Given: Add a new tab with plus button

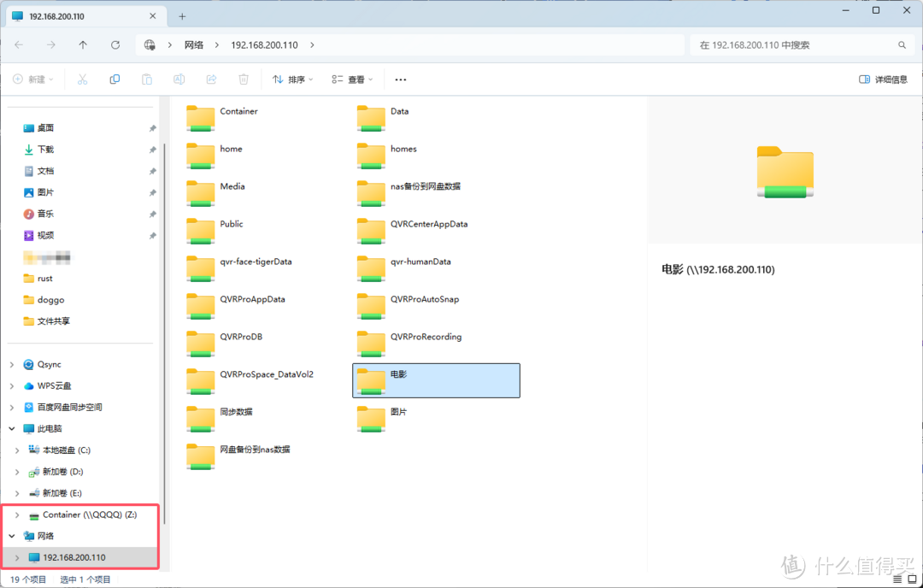Looking at the screenshot, I should [181, 16].
